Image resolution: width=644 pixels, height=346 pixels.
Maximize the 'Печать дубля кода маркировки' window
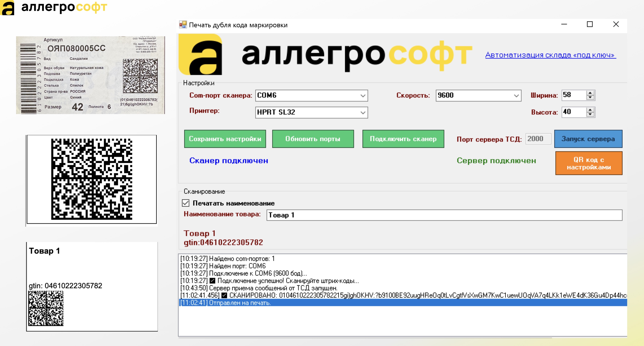(x=590, y=24)
